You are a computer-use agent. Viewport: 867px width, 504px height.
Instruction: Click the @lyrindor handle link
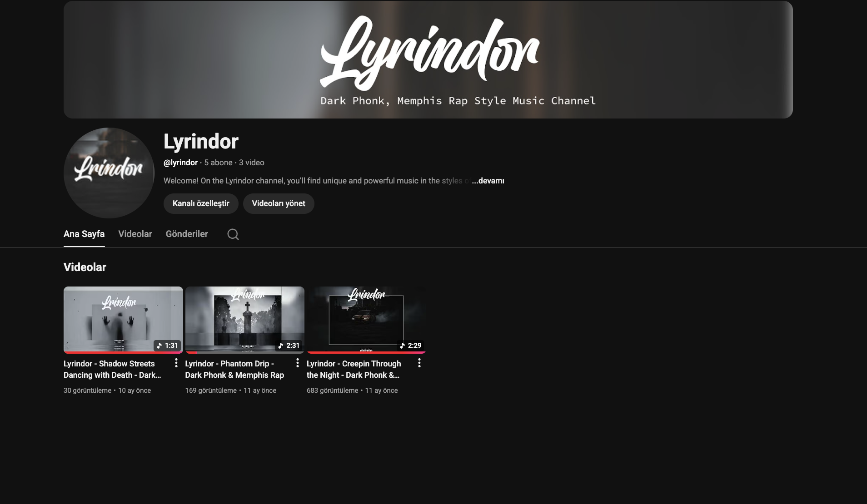(x=180, y=162)
